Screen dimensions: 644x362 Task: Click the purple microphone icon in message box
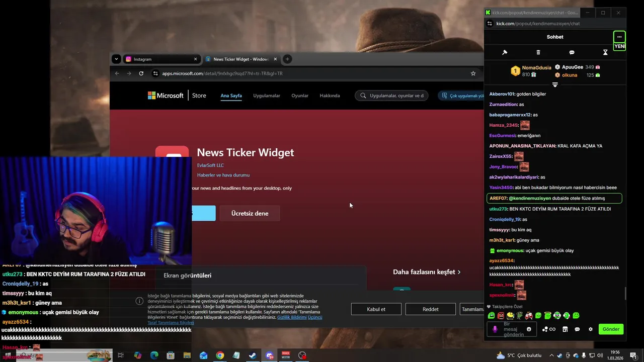pos(495,329)
